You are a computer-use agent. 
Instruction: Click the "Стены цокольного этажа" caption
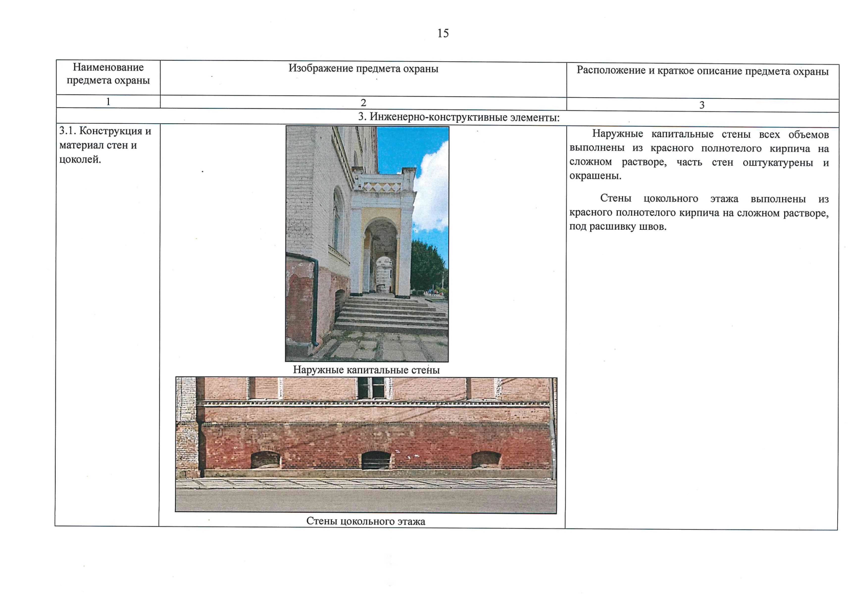366,521
